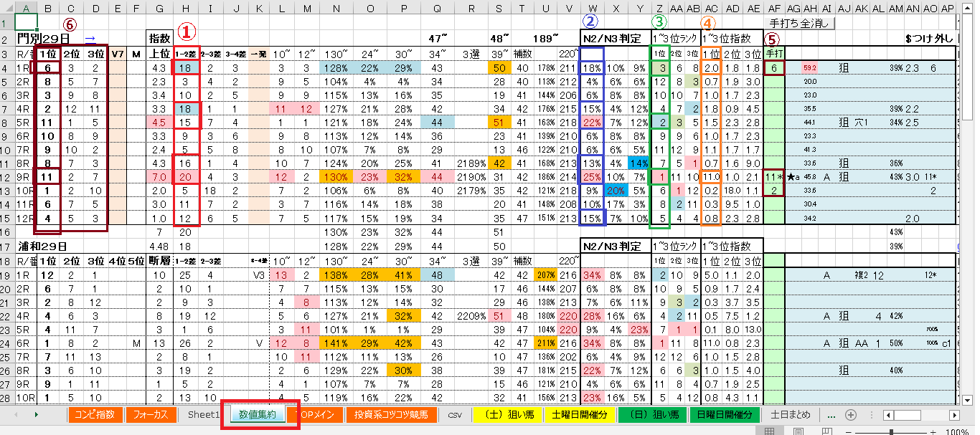
Task: Click the blue arrow link beside 門別29日
Action: pos(90,38)
